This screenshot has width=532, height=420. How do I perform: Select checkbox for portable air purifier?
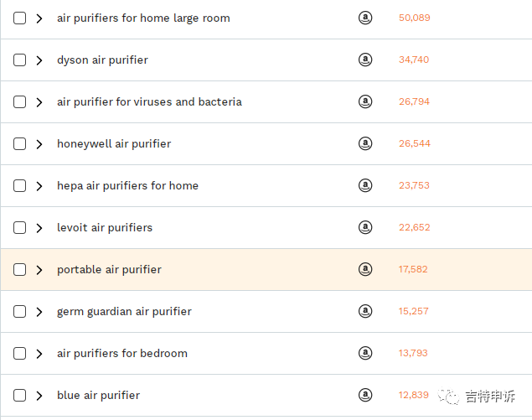coord(20,270)
